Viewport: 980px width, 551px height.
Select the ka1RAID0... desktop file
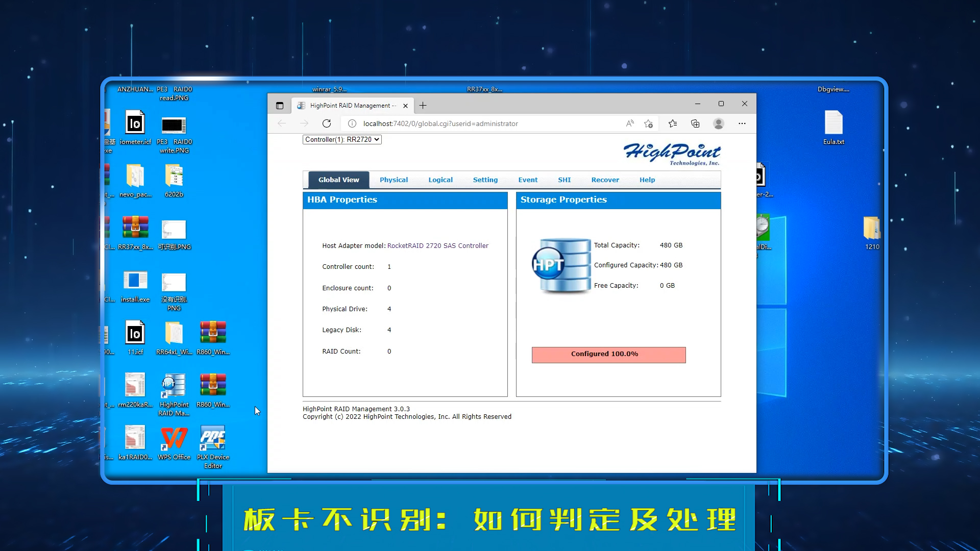(x=135, y=443)
